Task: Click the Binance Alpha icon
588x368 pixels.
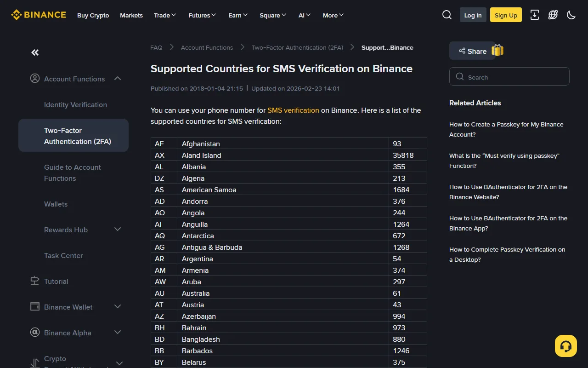Action: pos(35,332)
